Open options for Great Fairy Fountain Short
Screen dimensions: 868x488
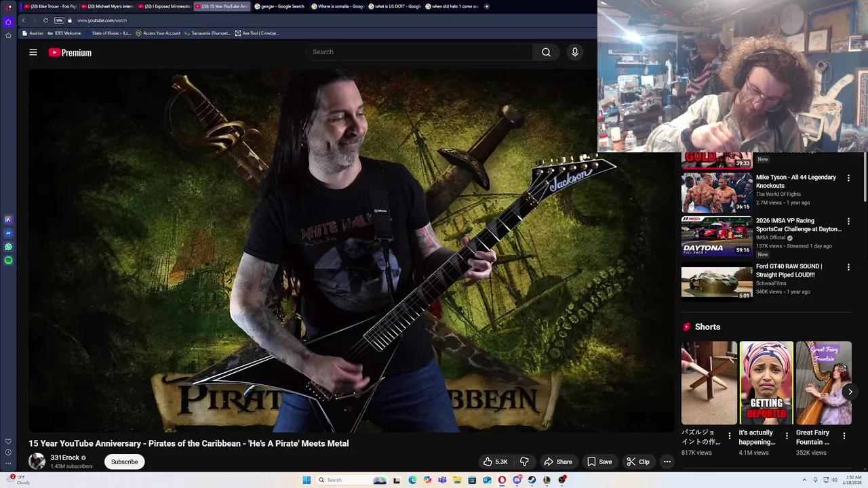click(844, 436)
